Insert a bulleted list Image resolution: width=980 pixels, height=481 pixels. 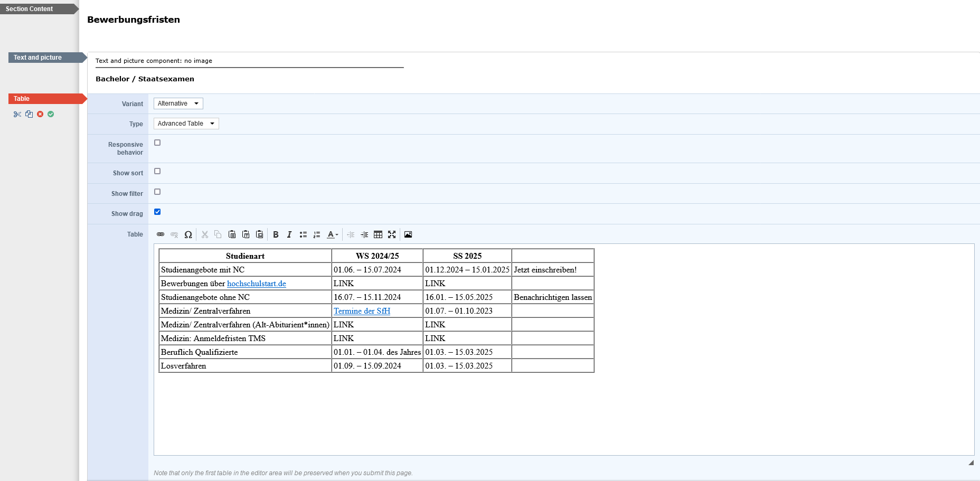coord(303,234)
